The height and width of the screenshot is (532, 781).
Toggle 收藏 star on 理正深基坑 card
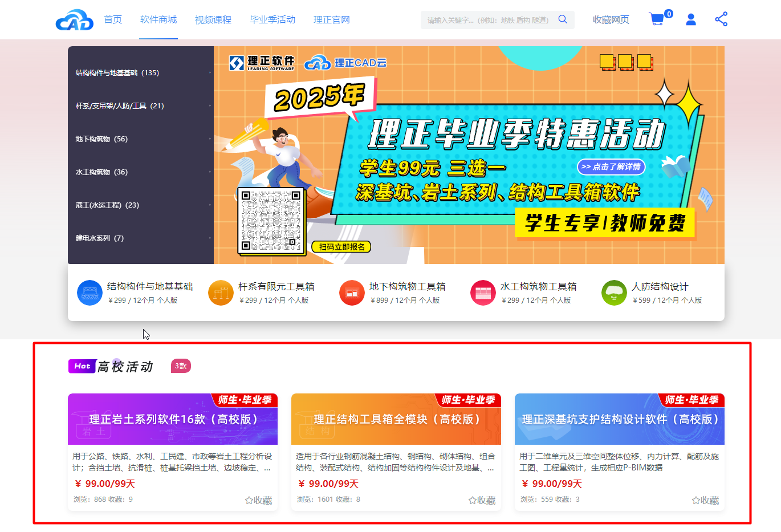point(705,500)
